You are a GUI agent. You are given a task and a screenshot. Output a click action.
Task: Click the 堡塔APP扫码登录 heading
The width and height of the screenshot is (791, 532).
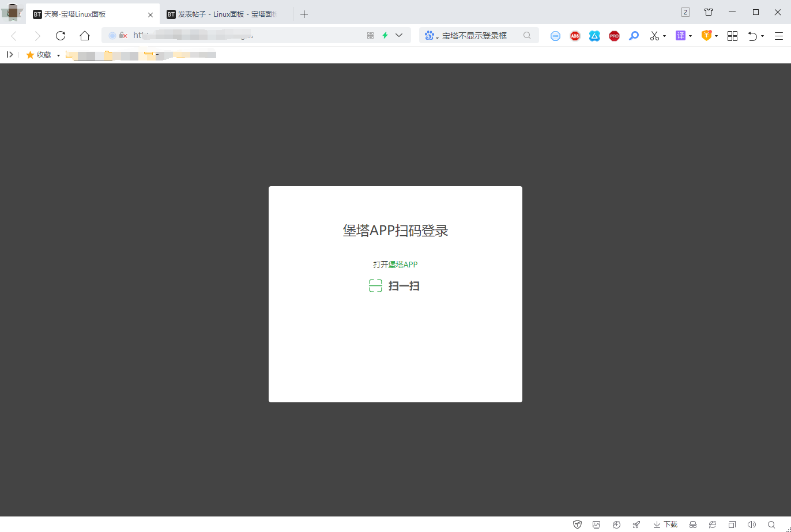(x=395, y=231)
